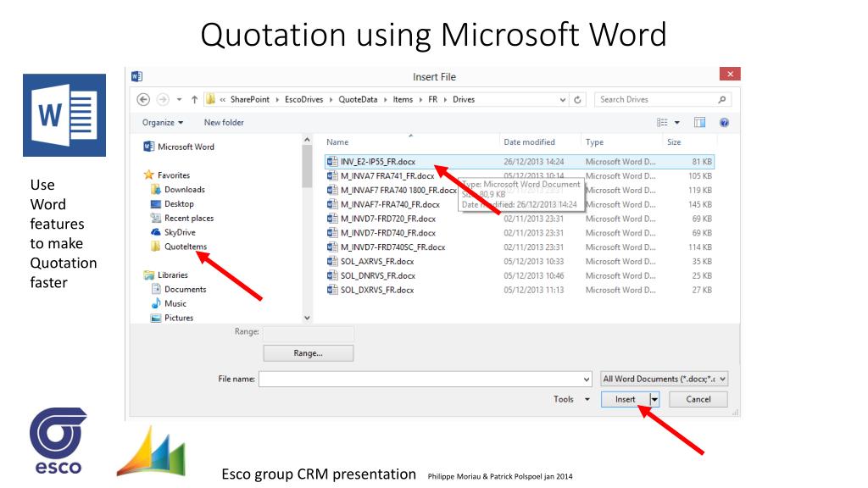Open the Music library
This screenshot has height=488, width=868.
tap(169, 304)
